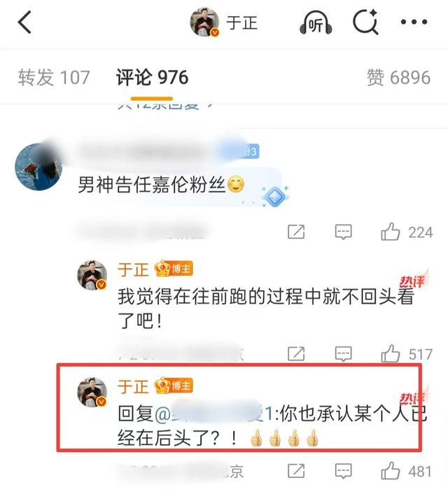Screen dimensions: 448x494
Task: Share the reply with 481 likes
Action: point(296,471)
